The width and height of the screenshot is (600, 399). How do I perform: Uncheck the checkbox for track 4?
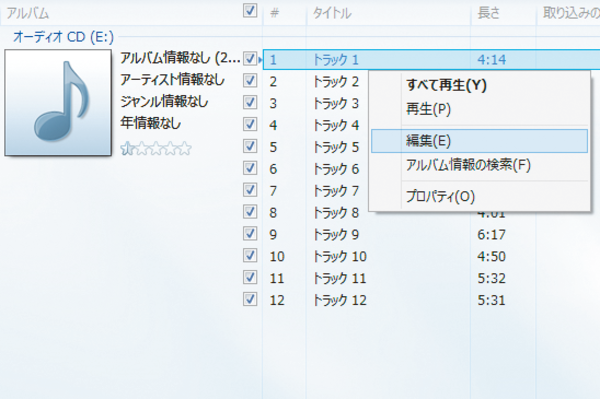click(x=250, y=124)
